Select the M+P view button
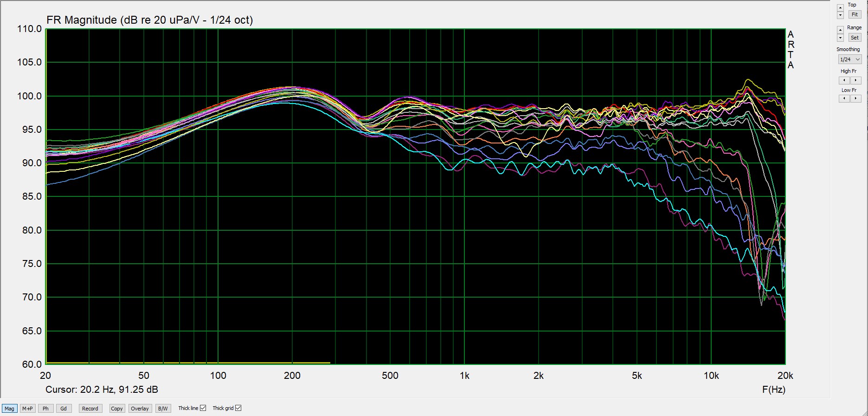Screen dimensions: 868x416 coord(27,409)
